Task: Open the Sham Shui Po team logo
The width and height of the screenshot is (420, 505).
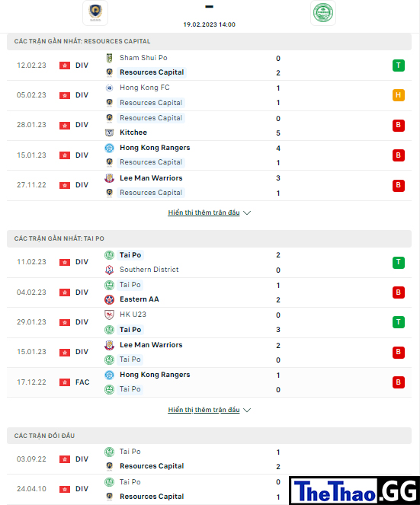Action: (x=109, y=58)
